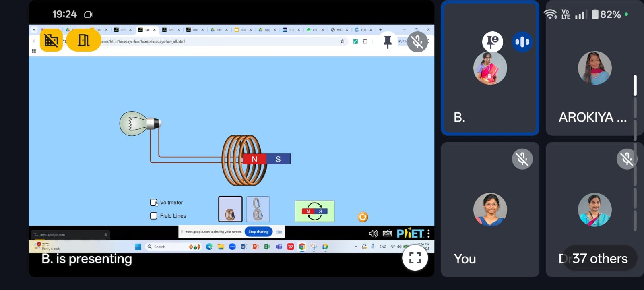Image resolution: width=644 pixels, height=290 pixels.
Task: Open the Windows Start menu
Action: (x=138, y=246)
